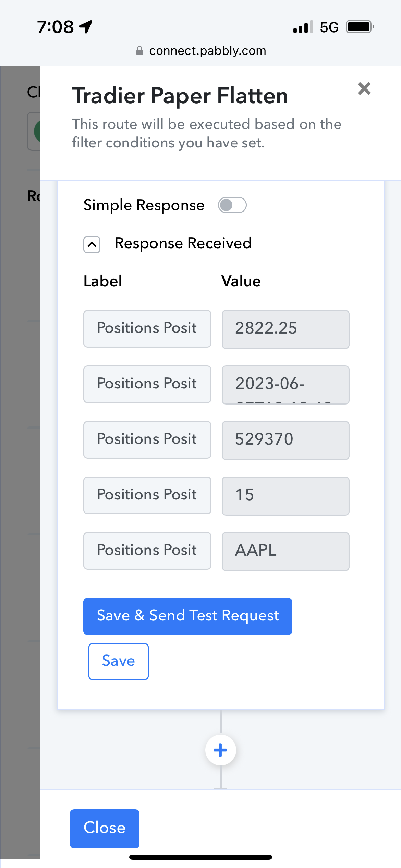Select the 529370 value field
The height and width of the screenshot is (868, 401).
click(285, 440)
